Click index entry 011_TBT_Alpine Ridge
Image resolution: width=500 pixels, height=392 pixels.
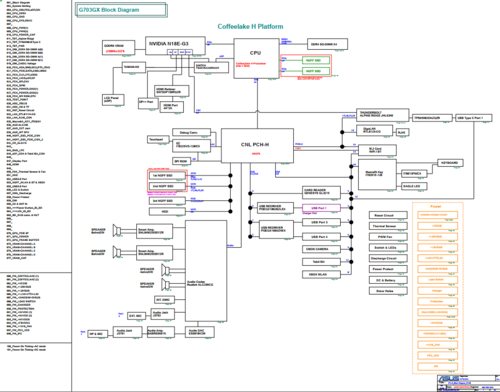point(21,39)
